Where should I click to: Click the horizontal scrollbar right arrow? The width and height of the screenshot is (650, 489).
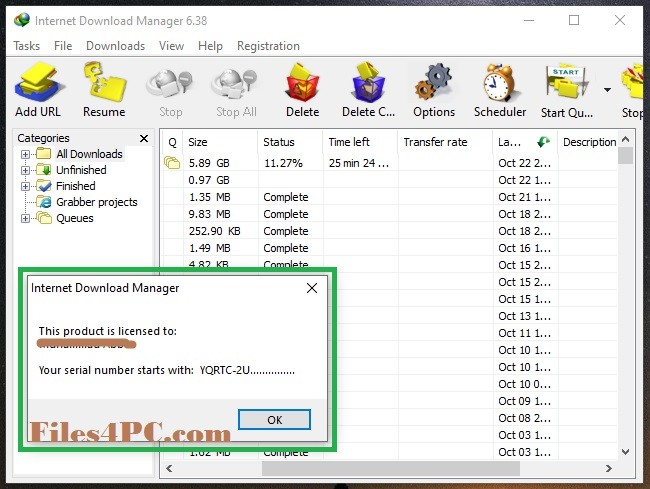point(609,468)
